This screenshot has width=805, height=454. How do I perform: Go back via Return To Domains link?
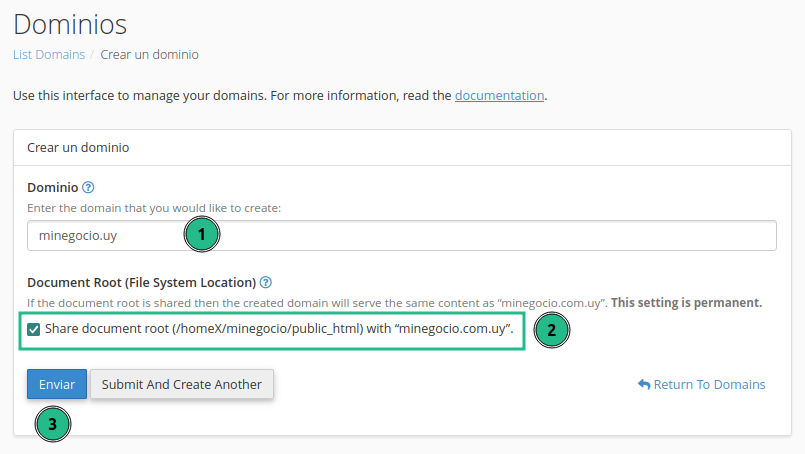(x=709, y=385)
